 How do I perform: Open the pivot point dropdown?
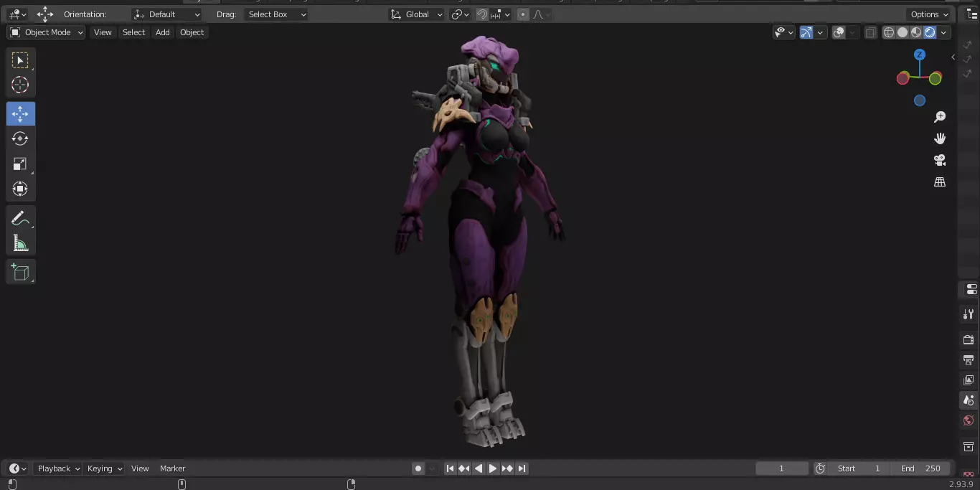click(460, 14)
